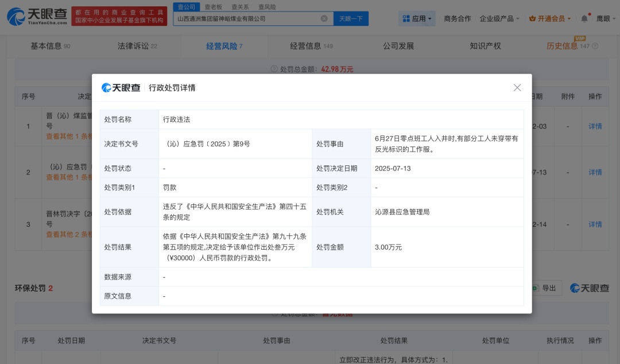Go to the 法律诉讼 section tab
The width and height of the screenshot is (620, 364).
[x=137, y=46]
